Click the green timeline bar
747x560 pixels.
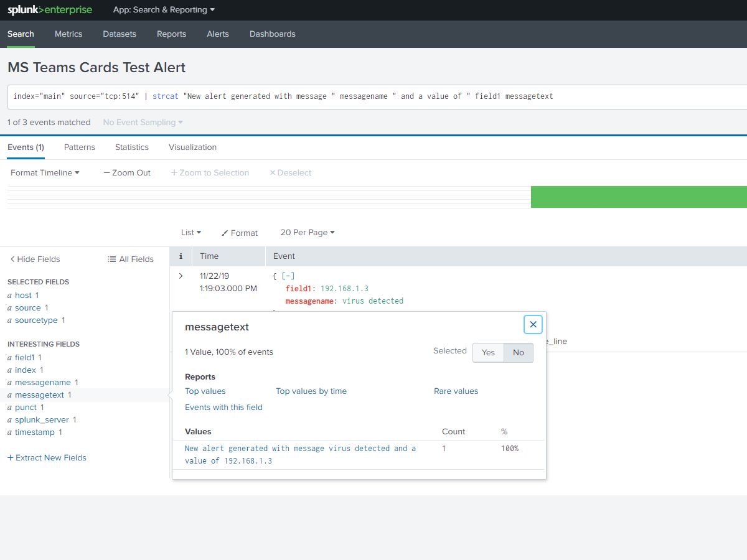click(639, 197)
